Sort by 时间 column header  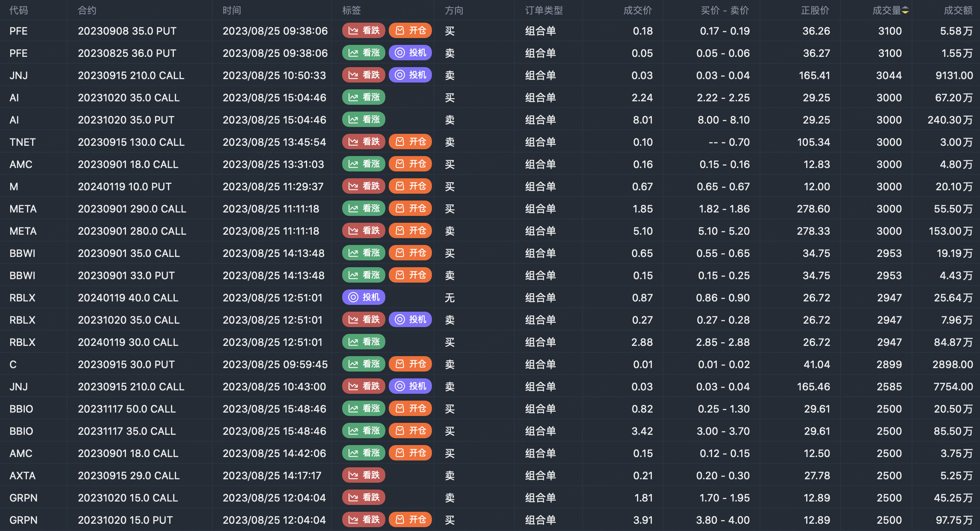[232, 10]
